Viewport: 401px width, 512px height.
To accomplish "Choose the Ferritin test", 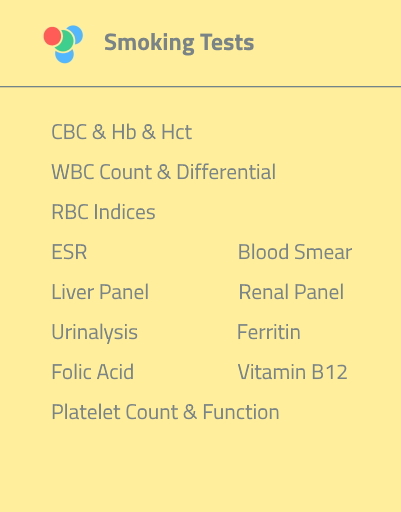I will coord(269,332).
